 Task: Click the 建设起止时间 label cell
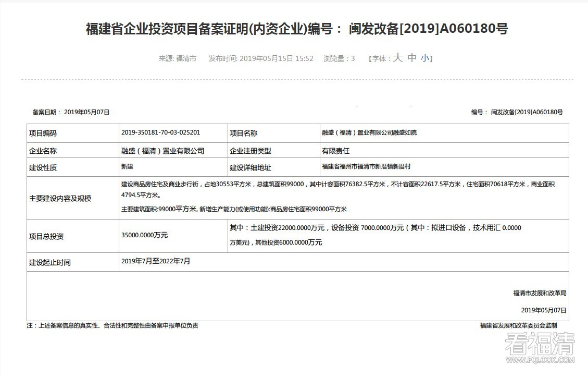coord(73,262)
